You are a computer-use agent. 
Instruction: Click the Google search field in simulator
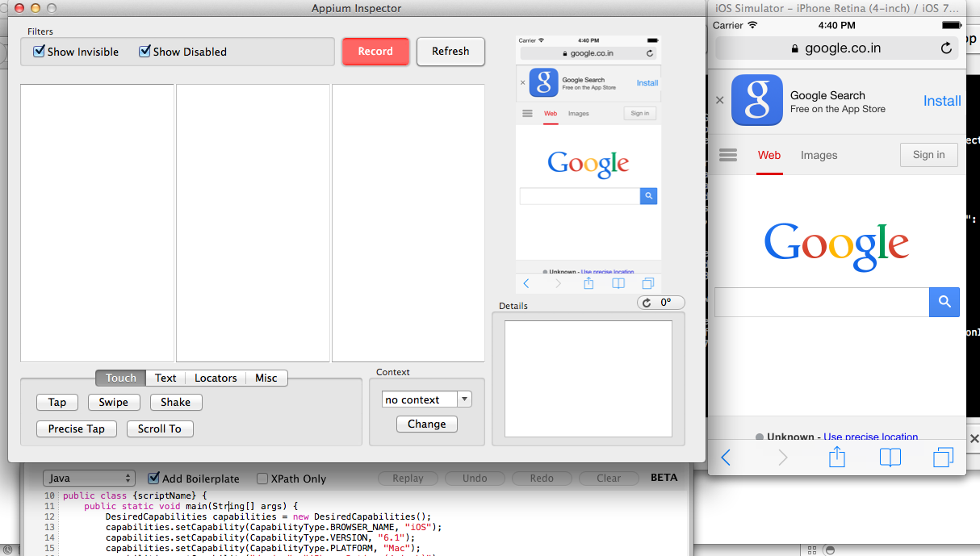(822, 302)
